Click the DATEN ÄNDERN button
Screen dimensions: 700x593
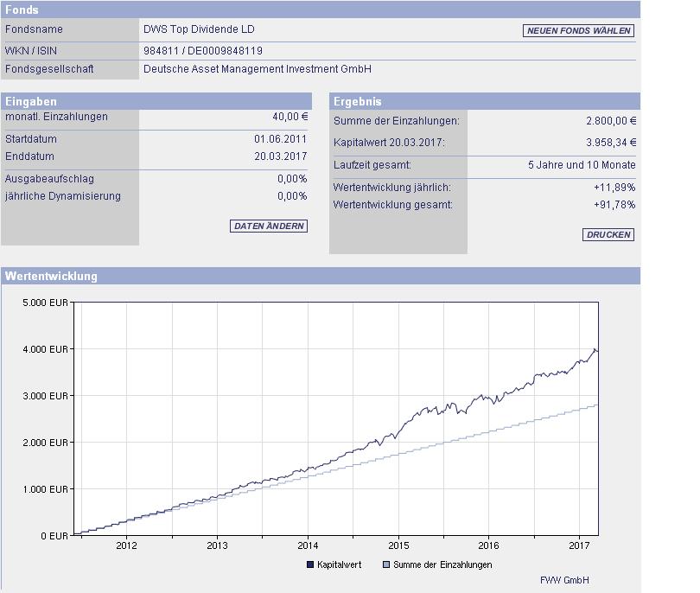pyautogui.click(x=269, y=226)
